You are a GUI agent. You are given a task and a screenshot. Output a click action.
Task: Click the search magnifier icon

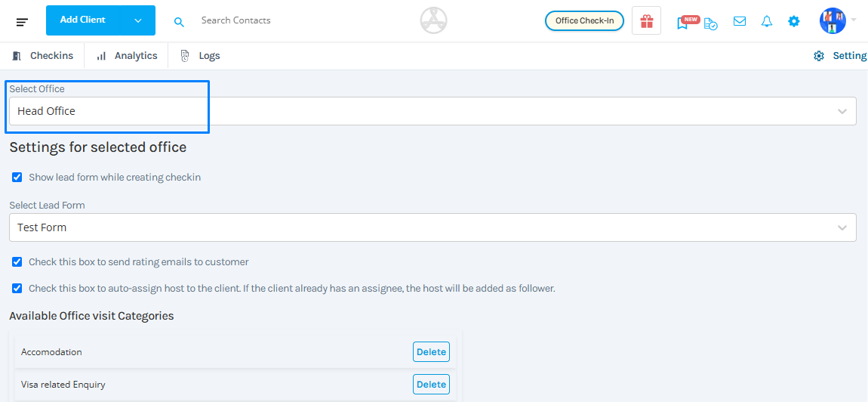click(x=179, y=22)
